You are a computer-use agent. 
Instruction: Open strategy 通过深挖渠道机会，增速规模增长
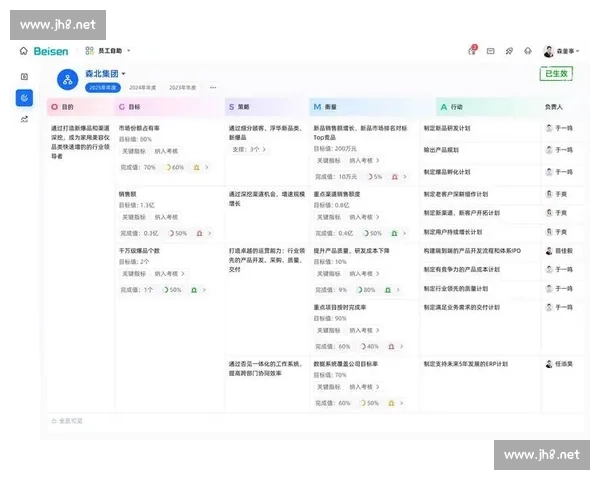click(x=267, y=199)
